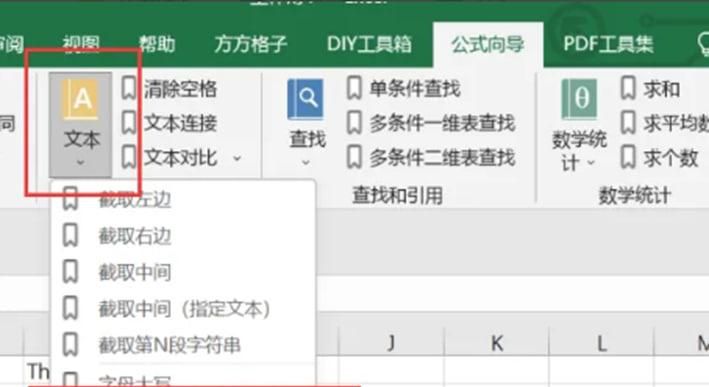Image resolution: width=709 pixels, height=387 pixels.
Task: Click the bookmark icon beside 文本对比
Action: [x=129, y=157]
